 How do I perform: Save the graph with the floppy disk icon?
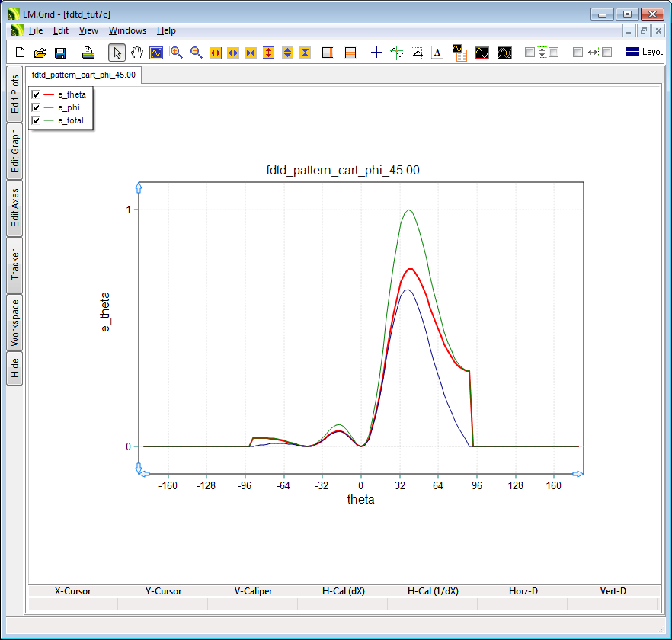click(x=60, y=53)
